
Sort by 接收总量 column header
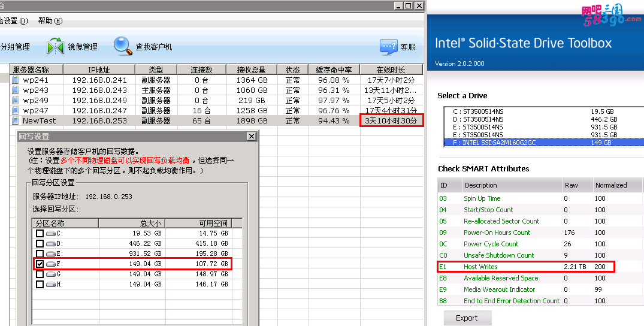pyautogui.click(x=252, y=70)
